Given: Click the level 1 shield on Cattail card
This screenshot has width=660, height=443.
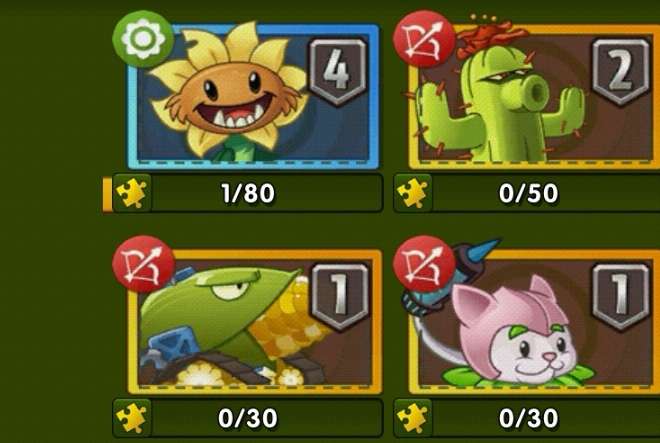Looking at the screenshot, I should click(x=620, y=296).
